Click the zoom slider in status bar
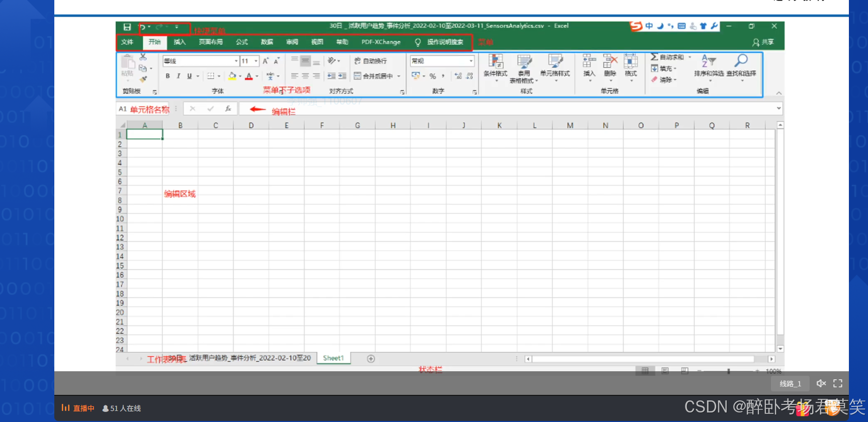 click(728, 371)
